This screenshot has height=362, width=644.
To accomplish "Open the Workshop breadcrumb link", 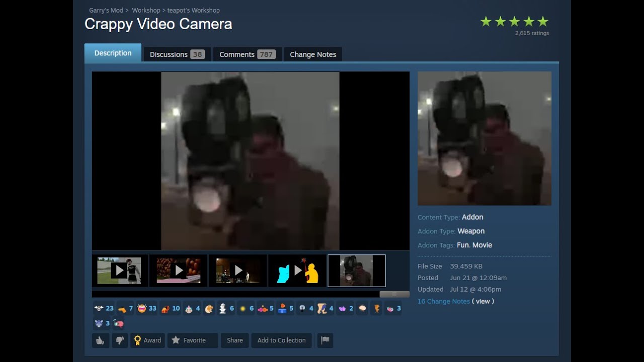I will coord(146,10).
